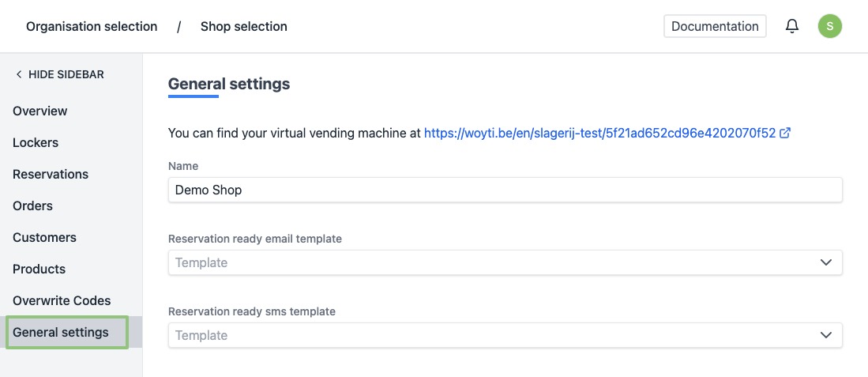Navigate to Orders section
Screen dimensions: 868x377
tap(32, 205)
